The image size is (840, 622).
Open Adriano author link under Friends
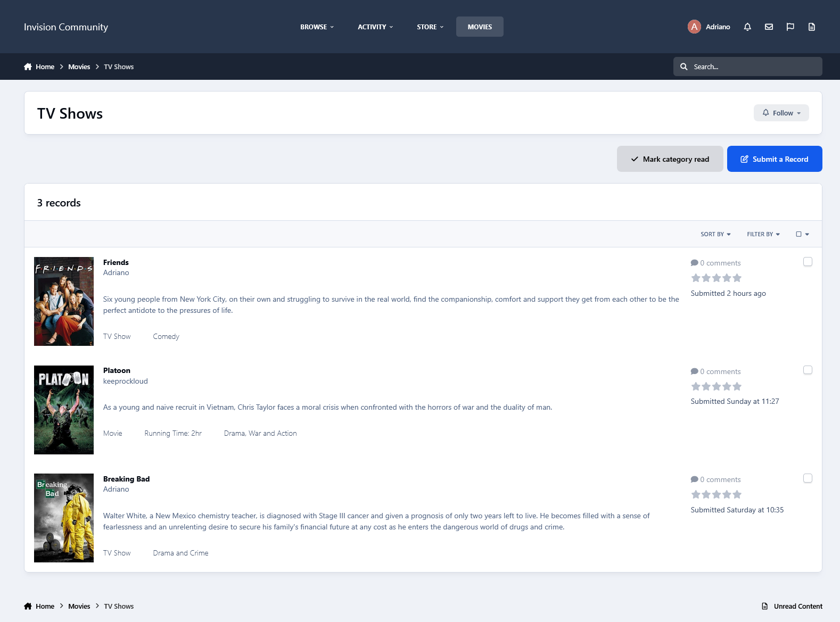coord(116,272)
